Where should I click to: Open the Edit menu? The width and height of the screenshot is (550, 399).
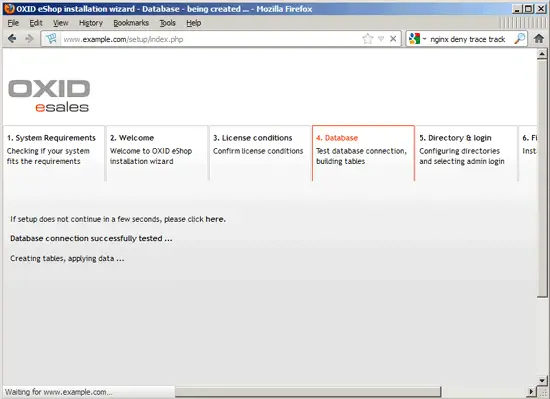36,23
